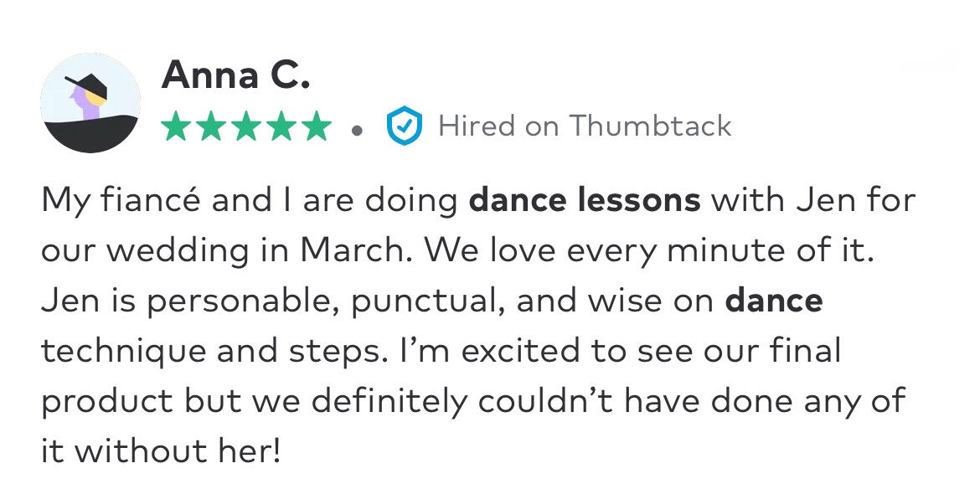Viewport: 980px width, 484px height.
Task: Click the word 'personable' in the review
Action: pyautogui.click(x=244, y=301)
